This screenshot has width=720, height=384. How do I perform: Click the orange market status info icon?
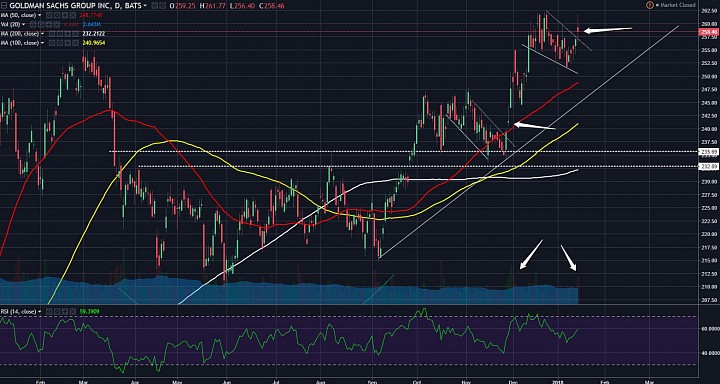click(649, 5)
